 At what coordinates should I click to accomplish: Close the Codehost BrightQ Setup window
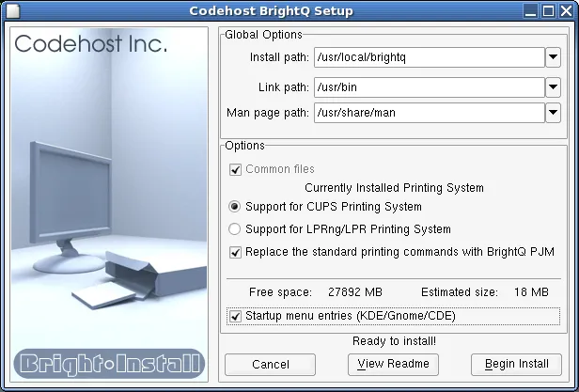tap(566, 11)
